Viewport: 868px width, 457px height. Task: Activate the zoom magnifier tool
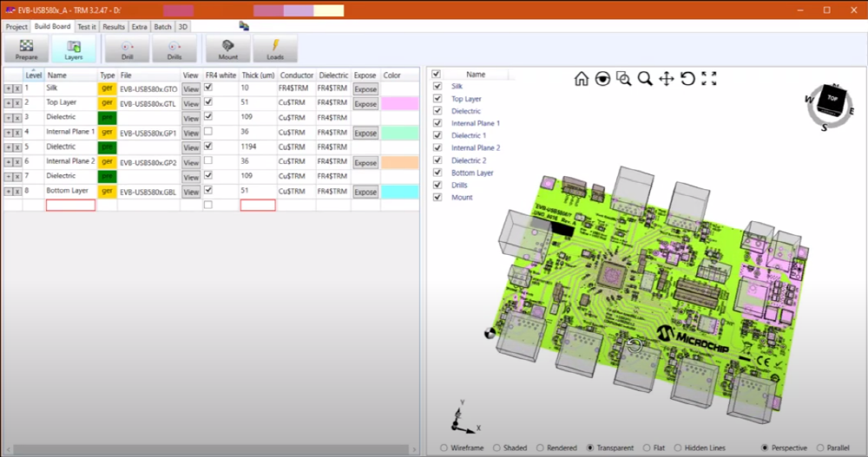645,79
